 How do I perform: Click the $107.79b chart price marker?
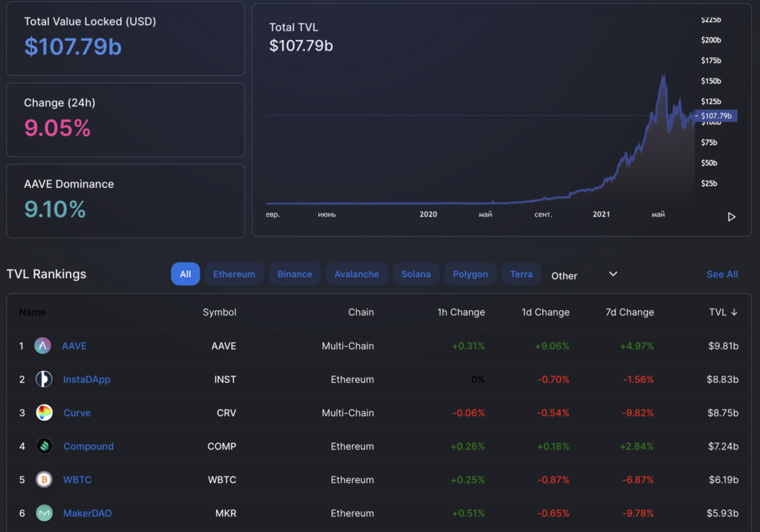coord(717,116)
